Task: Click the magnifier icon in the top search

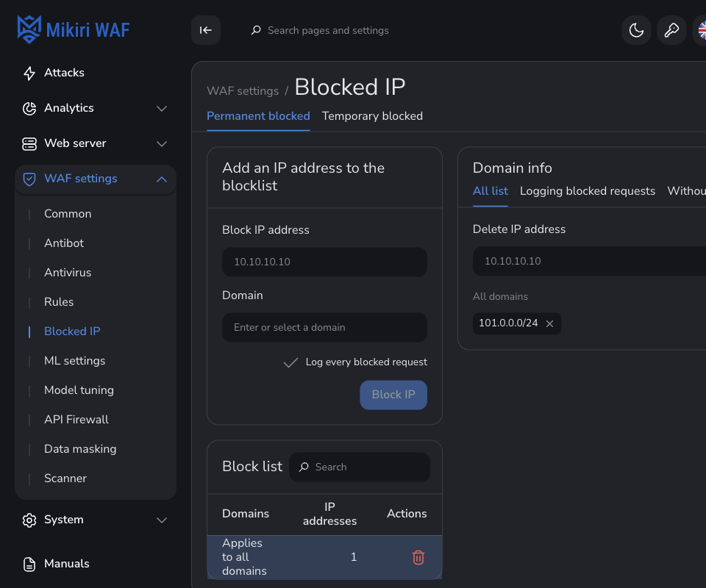Action: coord(256,30)
